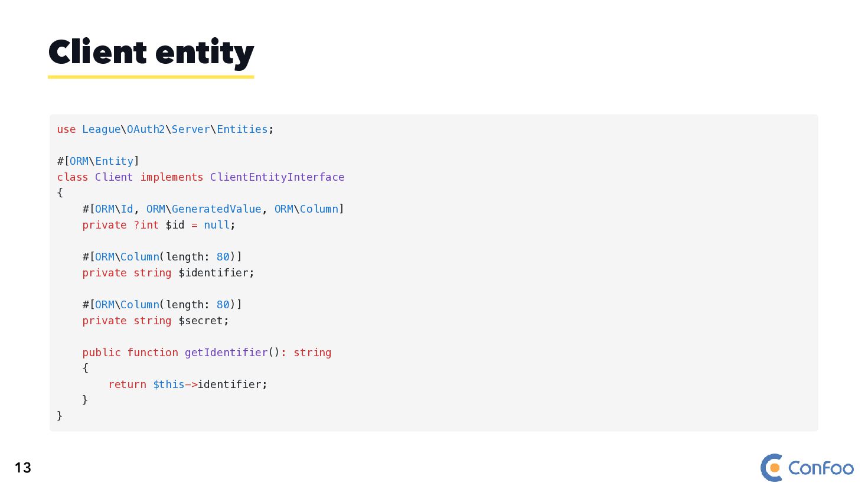Viewport: 868px width, 489px height.
Task: Click the $this variable in return statement
Action: click(168, 384)
